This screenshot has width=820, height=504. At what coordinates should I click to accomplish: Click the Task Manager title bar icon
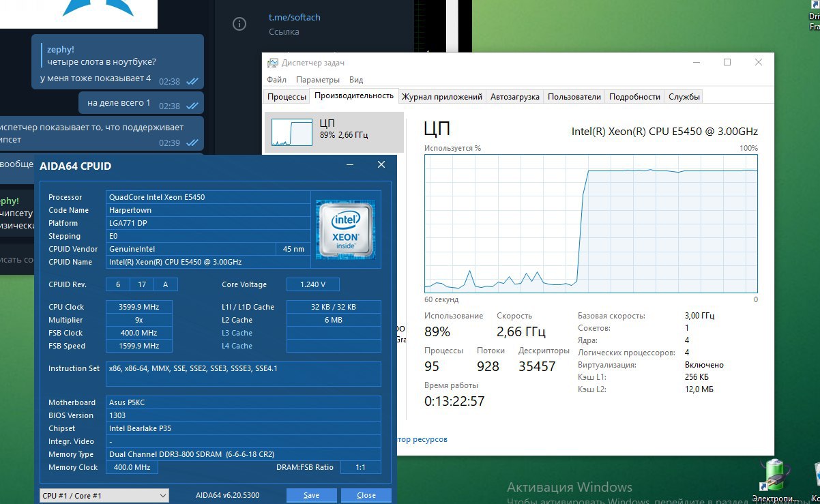click(273, 63)
